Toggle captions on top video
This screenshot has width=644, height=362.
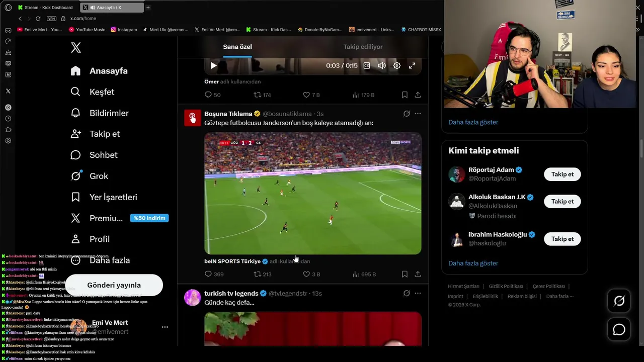(x=367, y=65)
